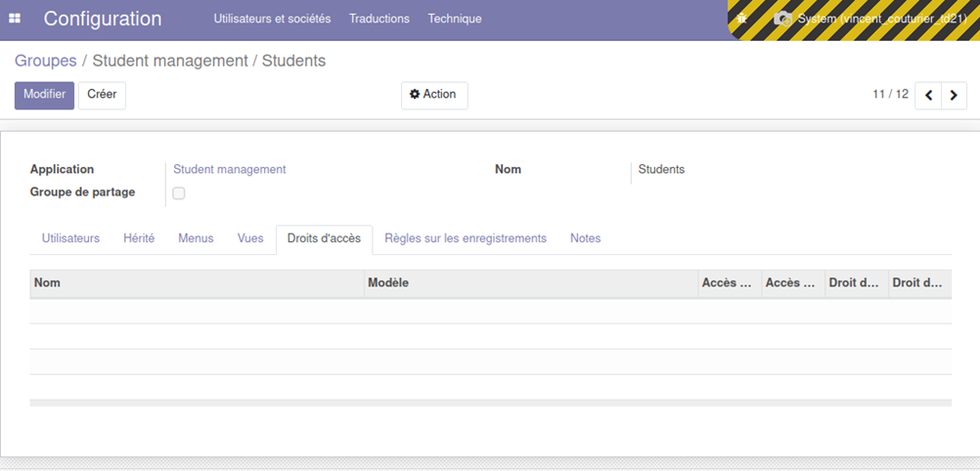
Task: Sort by the Modèle column header
Action: 388,283
